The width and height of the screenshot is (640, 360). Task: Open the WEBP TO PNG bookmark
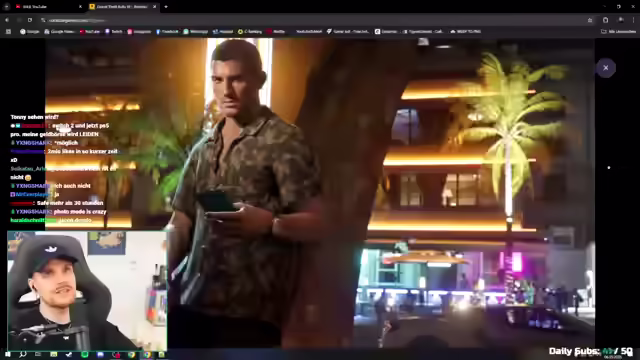pos(466,31)
